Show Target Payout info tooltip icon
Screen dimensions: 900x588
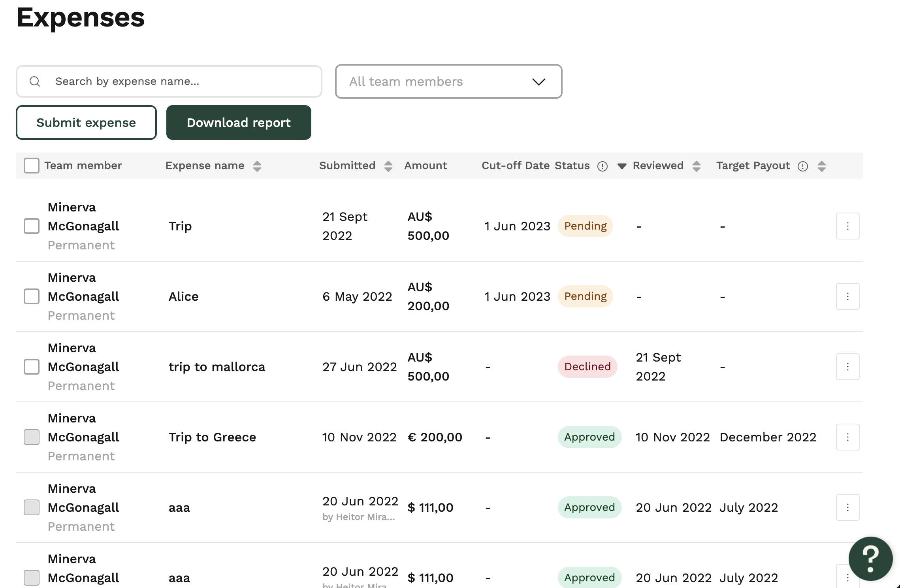pos(802,166)
